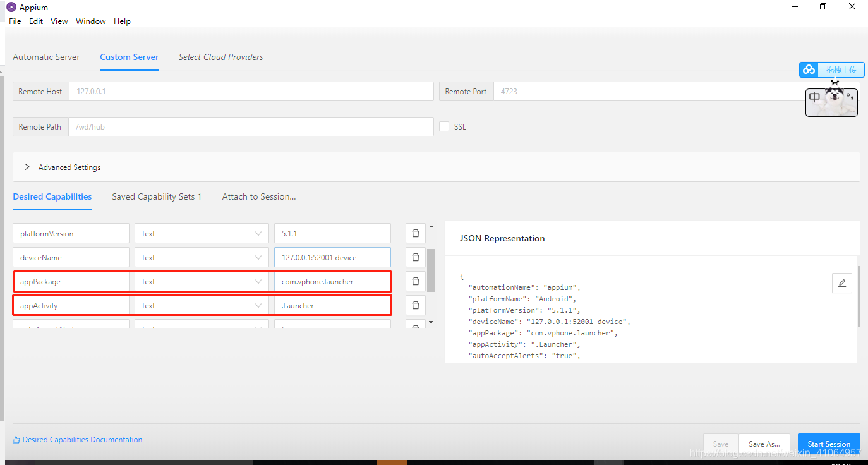Click the "automationName" JSON line
The height and width of the screenshot is (465, 868).
pos(524,287)
